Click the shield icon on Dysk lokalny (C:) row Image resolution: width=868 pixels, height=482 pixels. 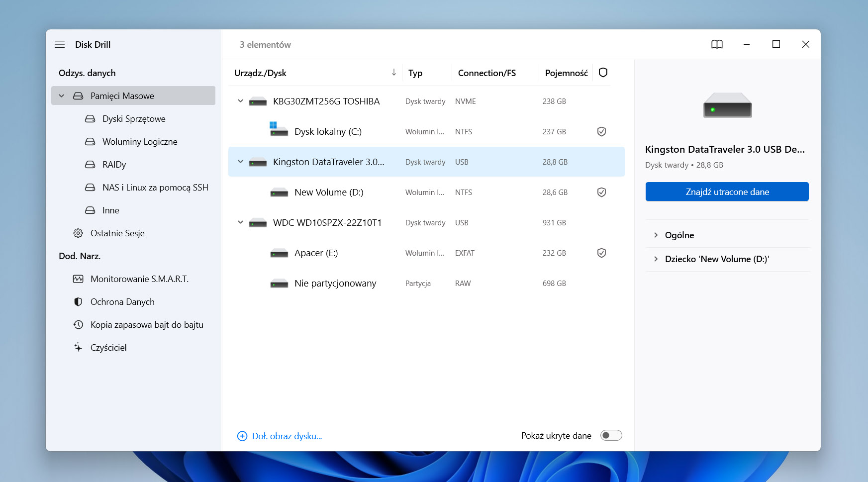click(601, 131)
